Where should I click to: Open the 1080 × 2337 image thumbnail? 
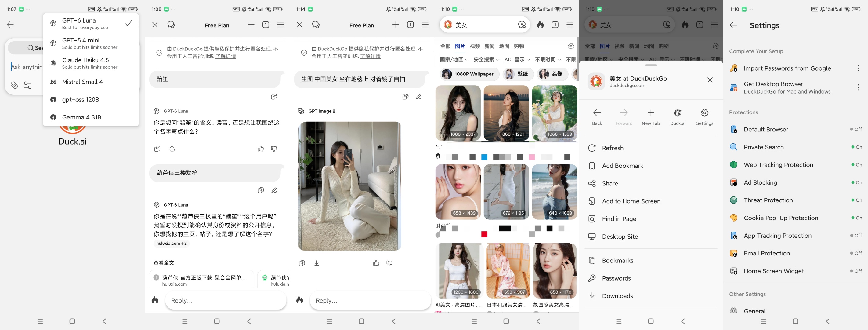(458, 113)
